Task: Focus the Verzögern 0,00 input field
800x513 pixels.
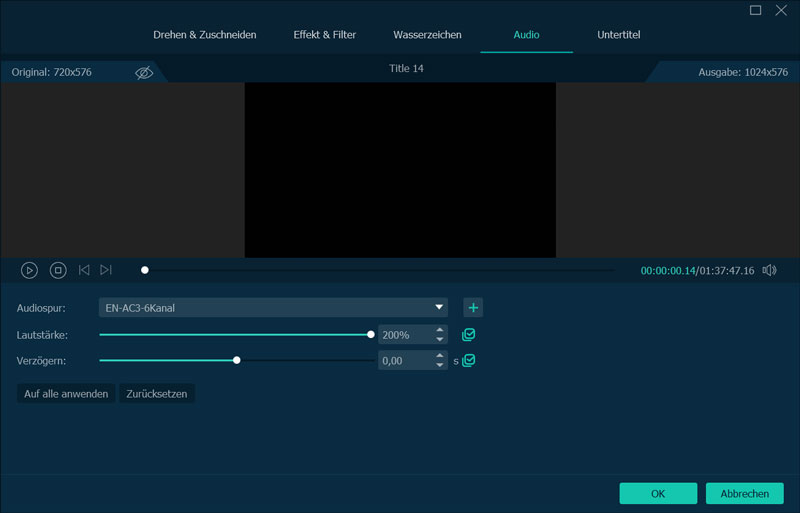Action: click(406, 360)
